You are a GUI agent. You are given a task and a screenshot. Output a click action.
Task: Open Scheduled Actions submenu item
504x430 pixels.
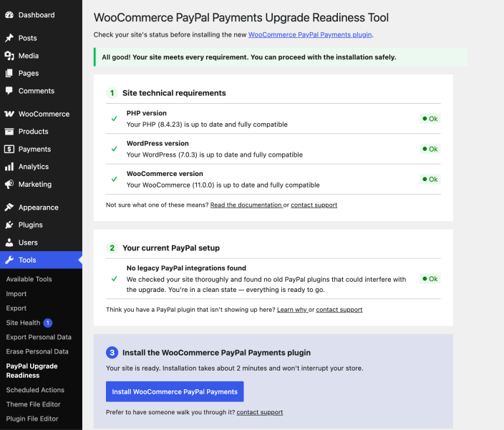(35, 390)
